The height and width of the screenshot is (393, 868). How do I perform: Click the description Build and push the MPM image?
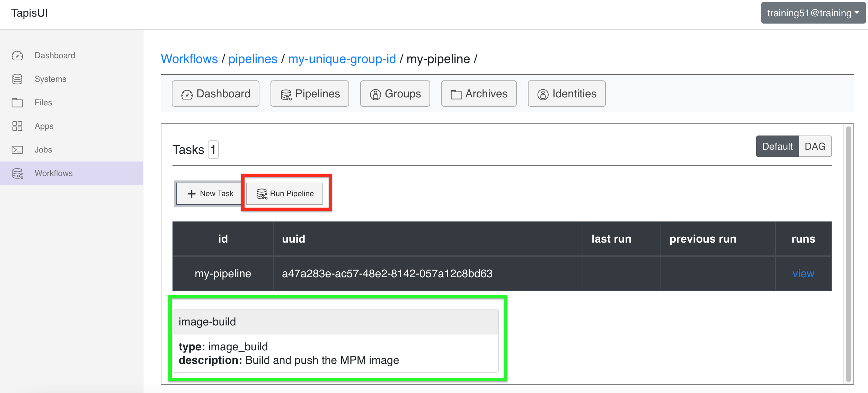click(289, 360)
